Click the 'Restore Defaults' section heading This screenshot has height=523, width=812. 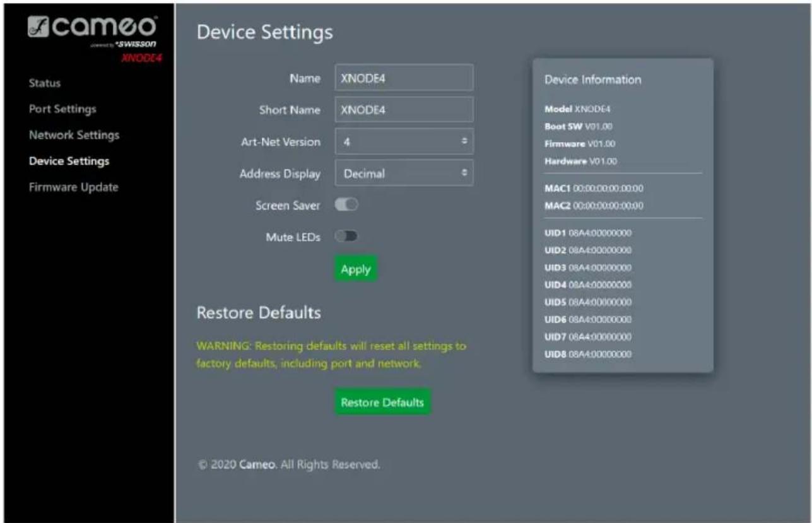coord(259,312)
